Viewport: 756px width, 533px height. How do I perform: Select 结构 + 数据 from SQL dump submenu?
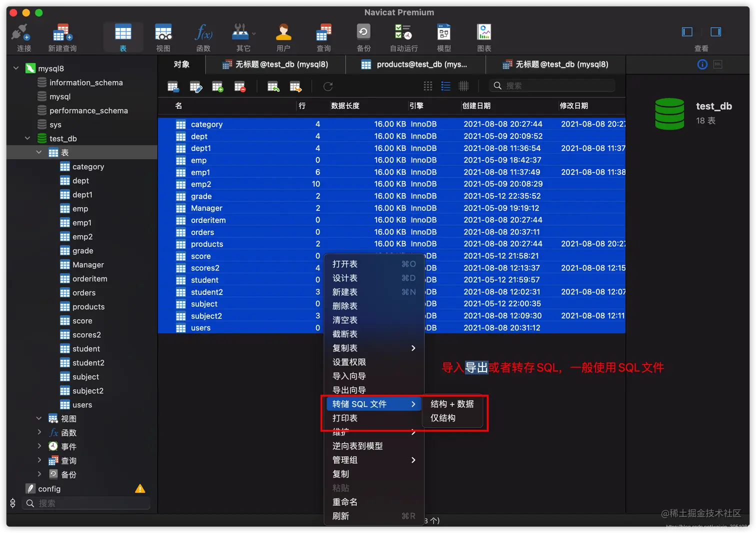pyautogui.click(x=451, y=403)
